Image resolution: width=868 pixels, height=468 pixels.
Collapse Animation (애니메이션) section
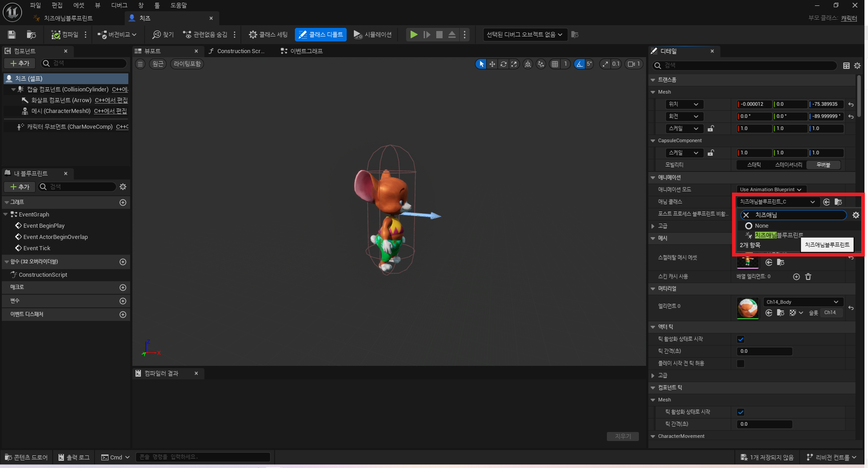click(653, 178)
